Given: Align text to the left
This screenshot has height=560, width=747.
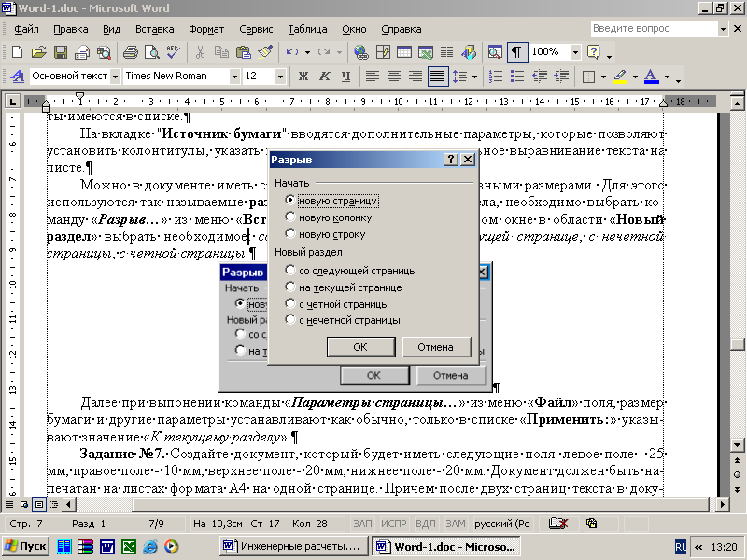Looking at the screenshot, I should (x=373, y=77).
